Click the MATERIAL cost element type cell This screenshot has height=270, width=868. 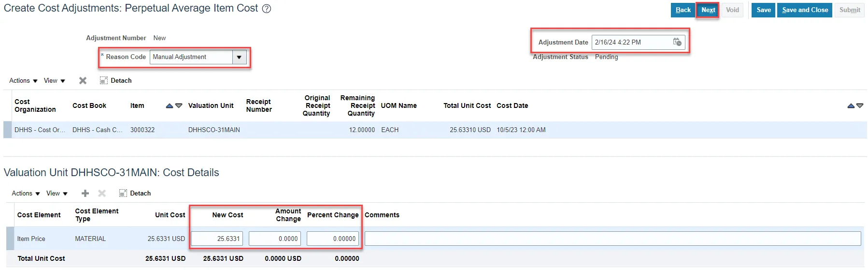(90, 239)
